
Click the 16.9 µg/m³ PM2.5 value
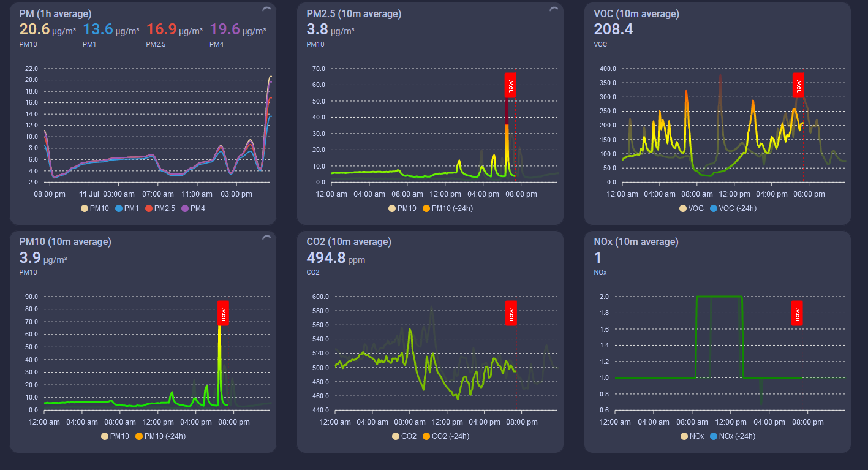click(x=175, y=29)
